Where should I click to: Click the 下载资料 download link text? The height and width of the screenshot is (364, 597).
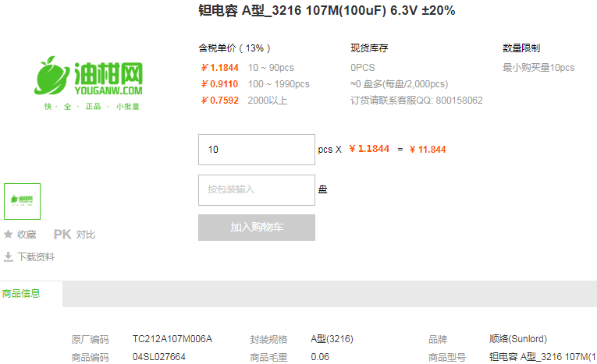pyautogui.click(x=36, y=256)
